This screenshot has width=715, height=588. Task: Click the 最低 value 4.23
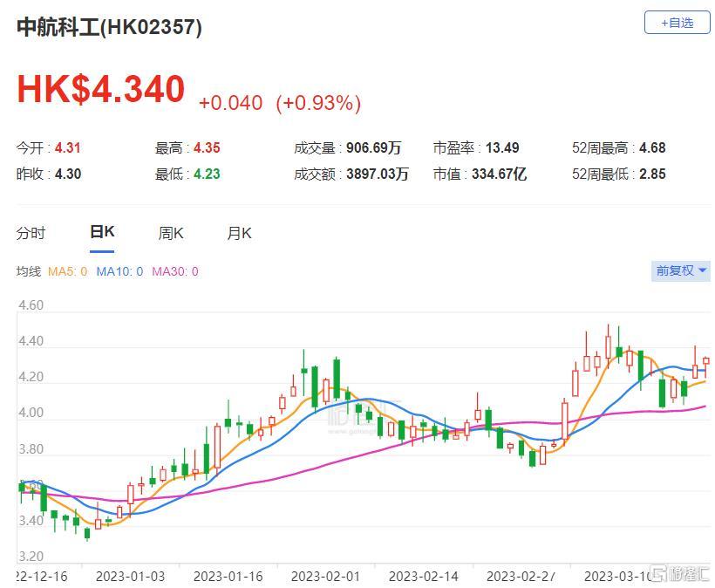pos(207,174)
